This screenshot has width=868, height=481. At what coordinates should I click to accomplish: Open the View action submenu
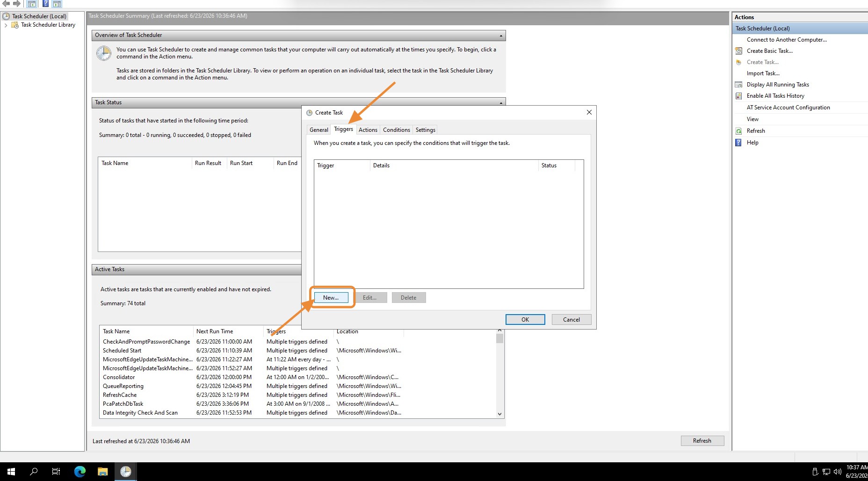point(752,119)
